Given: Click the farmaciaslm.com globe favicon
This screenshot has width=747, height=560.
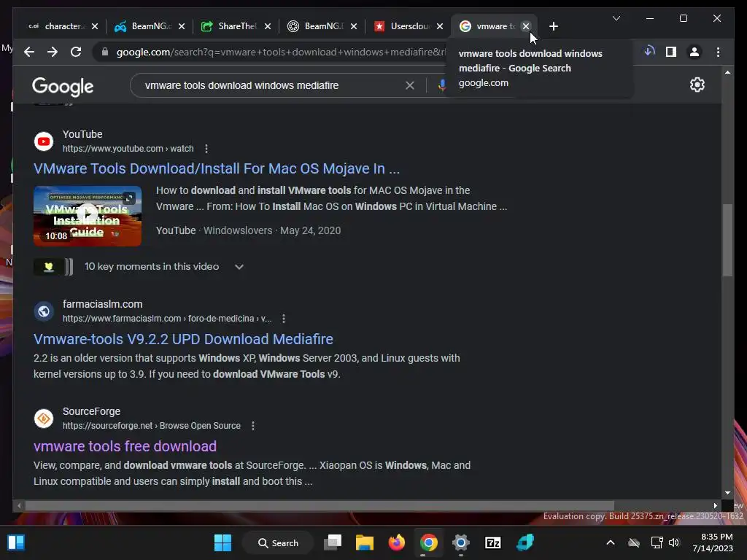Looking at the screenshot, I should tap(43, 311).
